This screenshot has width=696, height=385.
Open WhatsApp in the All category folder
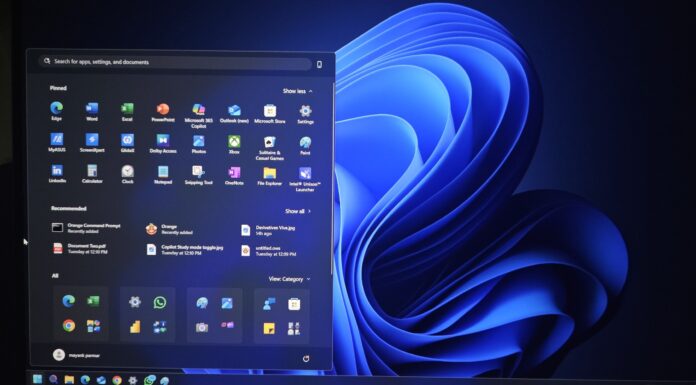160,303
